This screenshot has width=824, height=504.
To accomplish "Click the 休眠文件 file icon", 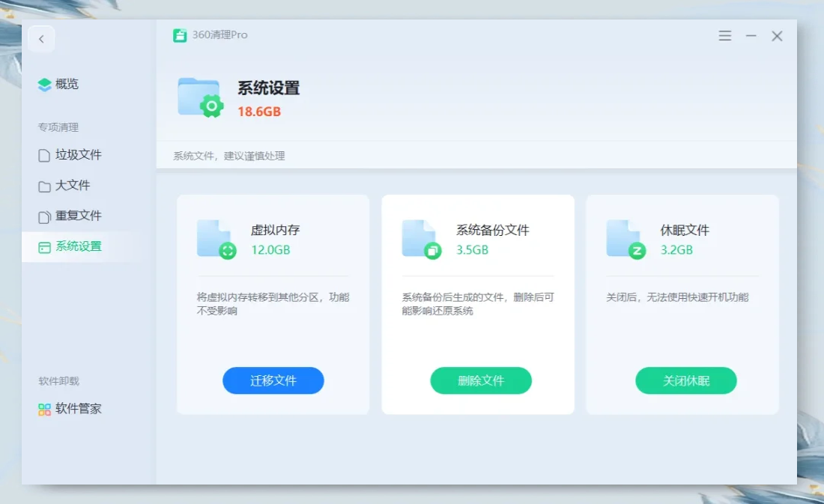I will pyautogui.click(x=626, y=240).
